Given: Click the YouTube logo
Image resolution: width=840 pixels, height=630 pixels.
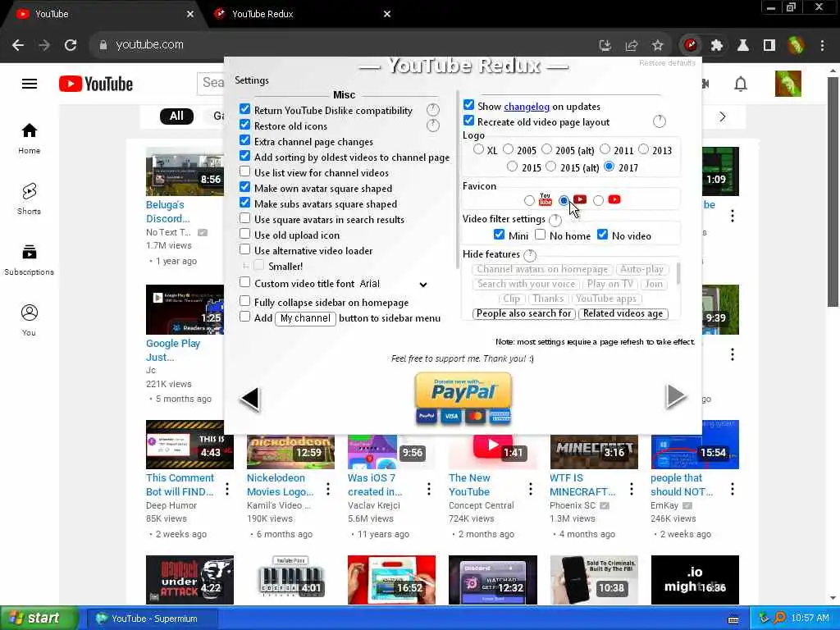Looking at the screenshot, I should (x=96, y=84).
